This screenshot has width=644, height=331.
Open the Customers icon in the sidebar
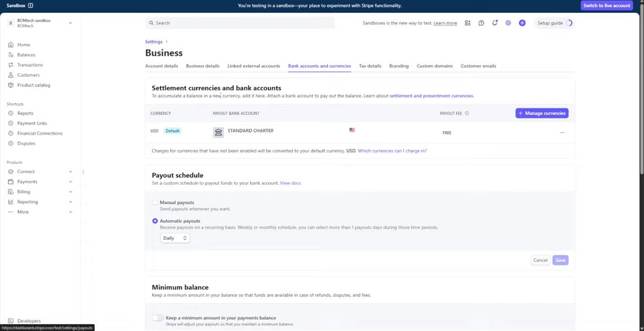tap(11, 75)
